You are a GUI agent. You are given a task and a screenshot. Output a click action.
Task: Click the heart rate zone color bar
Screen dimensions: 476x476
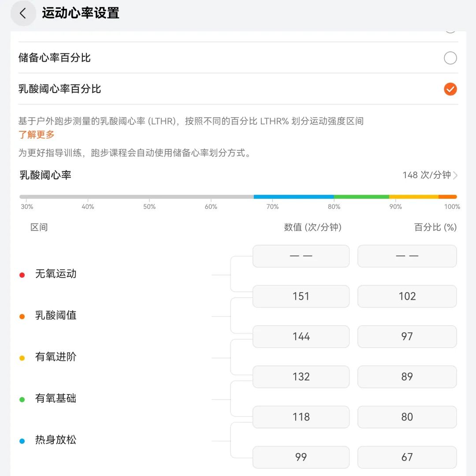coord(238,197)
